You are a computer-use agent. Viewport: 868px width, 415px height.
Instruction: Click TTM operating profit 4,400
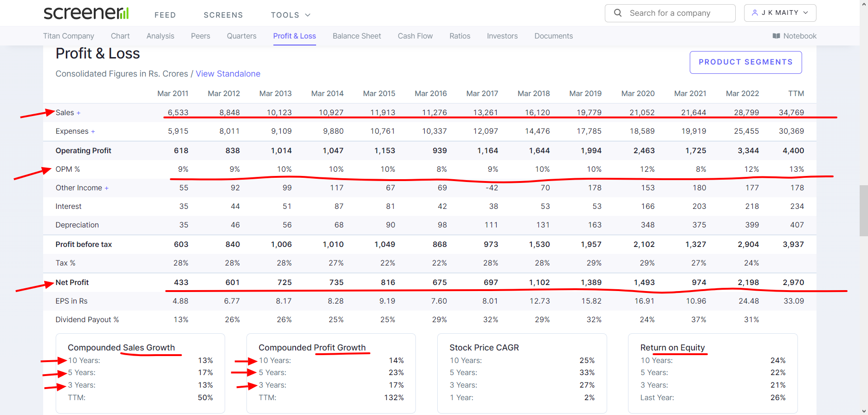(793, 150)
